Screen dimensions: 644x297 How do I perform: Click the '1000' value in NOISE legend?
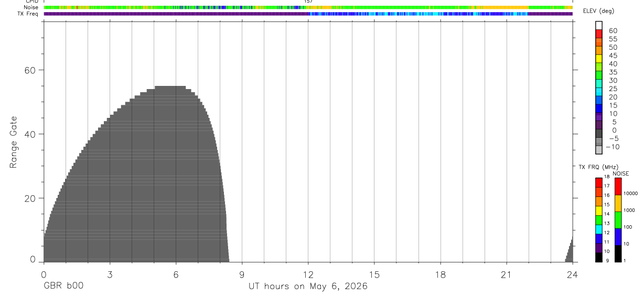[x=629, y=210]
